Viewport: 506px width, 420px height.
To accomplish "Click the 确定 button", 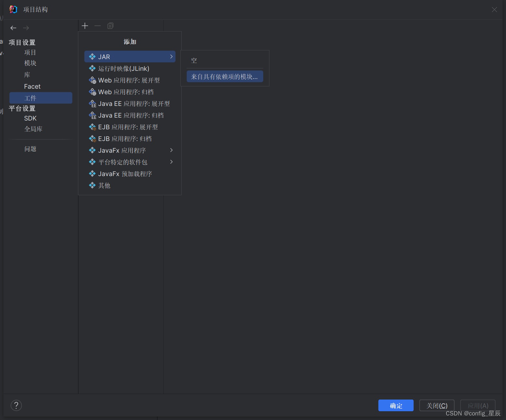I will pyautogui.click(x=396, y=405).
